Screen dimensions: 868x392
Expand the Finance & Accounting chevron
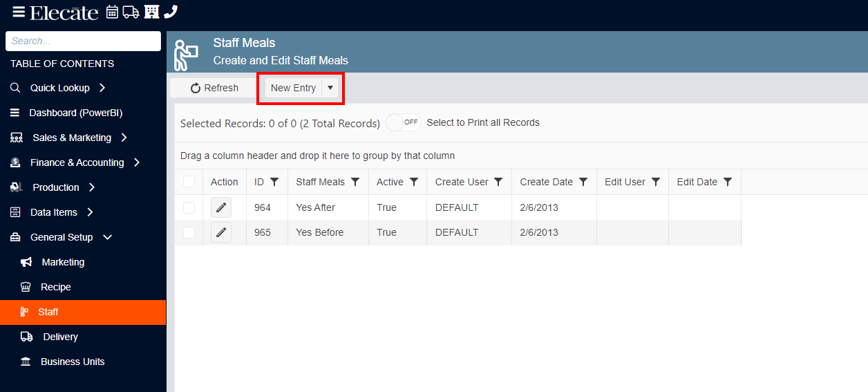coord(136,162)
